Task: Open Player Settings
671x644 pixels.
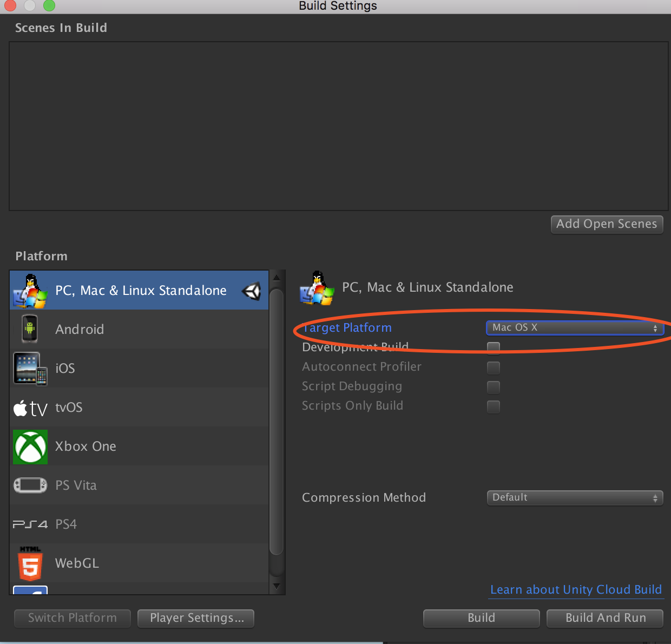Action: [x=196, y=618]
